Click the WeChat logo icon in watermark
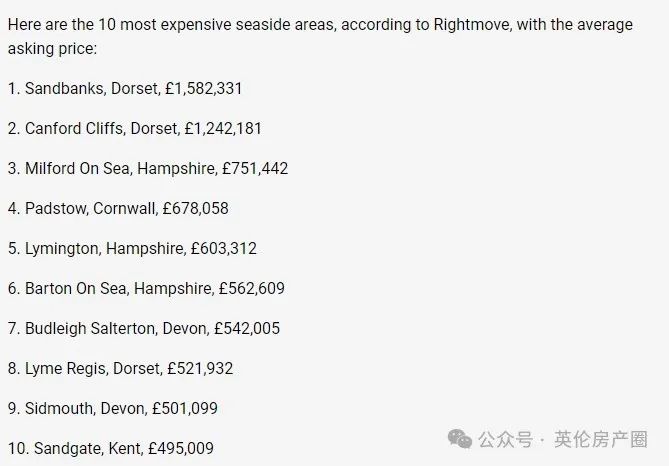The height and width of the screenshot is (466, 669). point(460,439)
